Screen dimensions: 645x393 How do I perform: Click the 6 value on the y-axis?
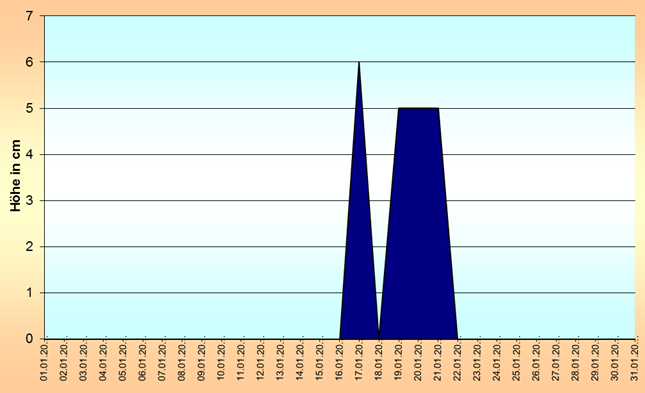tap(29, 62)
